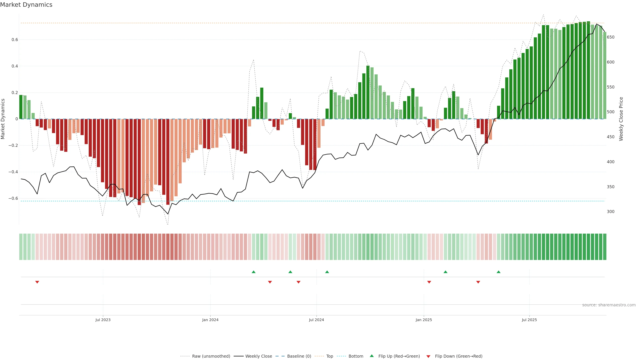This screenshot has height=362, width=644.
Task: Click the red triangle icon in legend
Action: (428, 356)
